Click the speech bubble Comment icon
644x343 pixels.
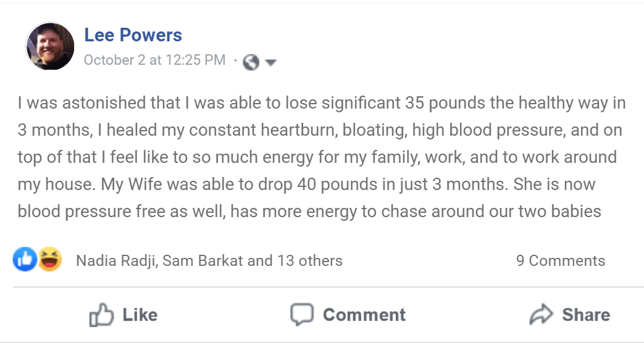(x=302, y=315)
